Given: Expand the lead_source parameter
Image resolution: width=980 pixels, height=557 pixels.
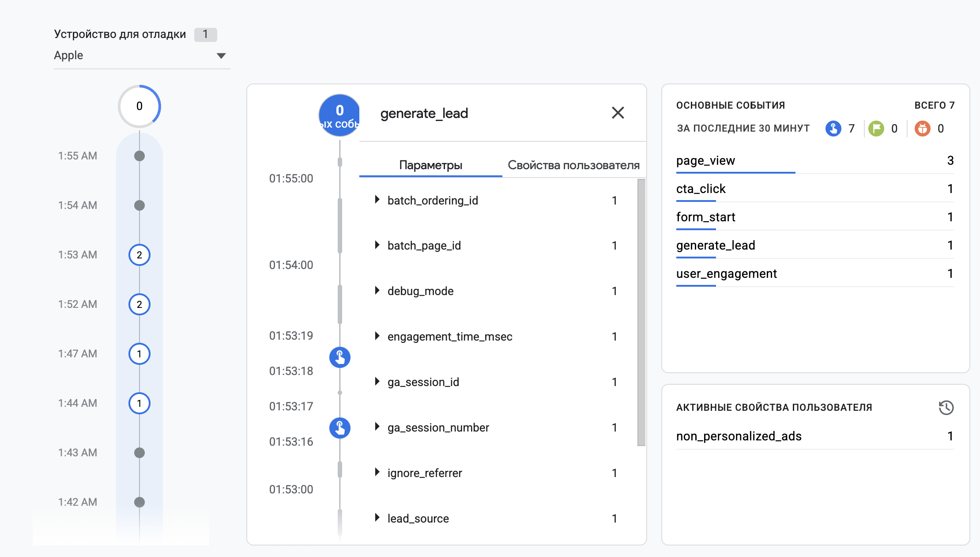Looking at the screenshot, I should point(377,518).
